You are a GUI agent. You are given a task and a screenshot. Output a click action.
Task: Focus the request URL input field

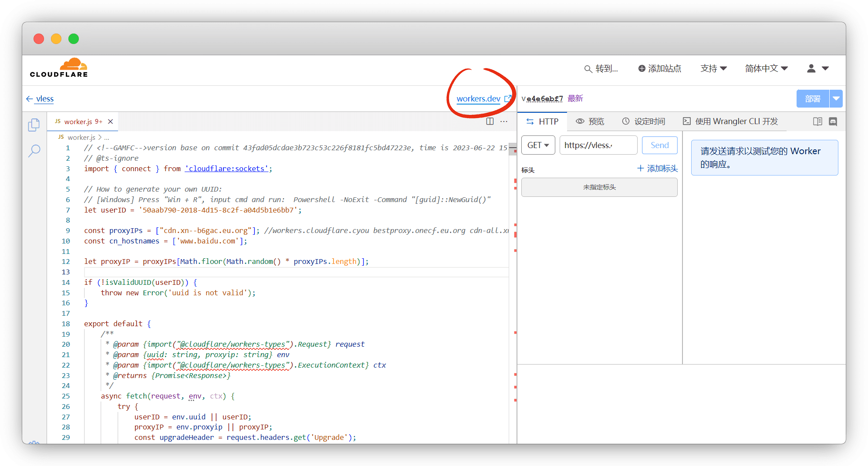click(x=598, y=145)
